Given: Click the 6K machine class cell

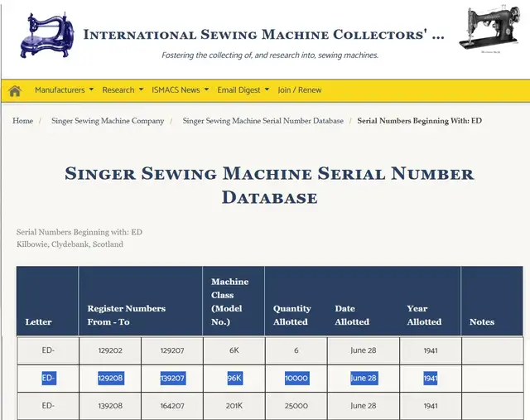Looking at the screenshot, I should point(234,350).
